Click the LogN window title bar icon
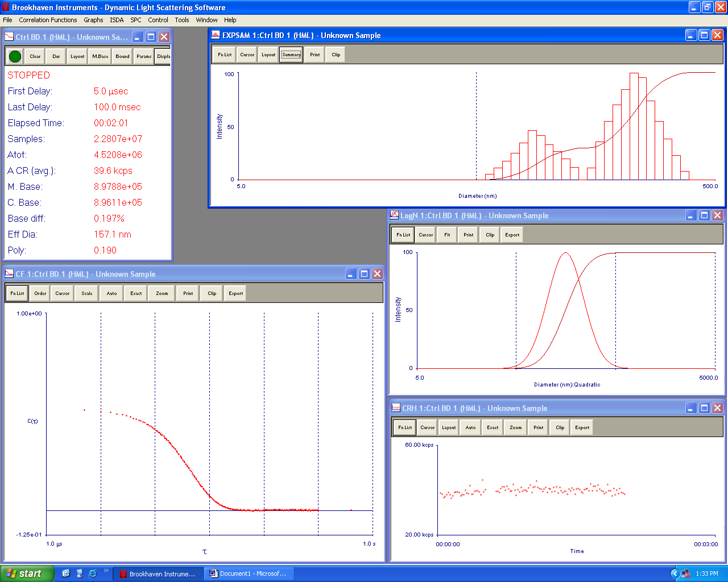Screen dimensions: 728x582 tap(394, 215)
